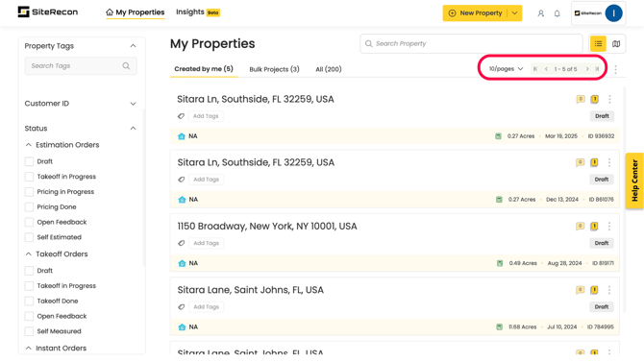Open three-dot menu on ID 936932 property
The height and width of the screenshot is (362, 644).
[x=609, y=99]
